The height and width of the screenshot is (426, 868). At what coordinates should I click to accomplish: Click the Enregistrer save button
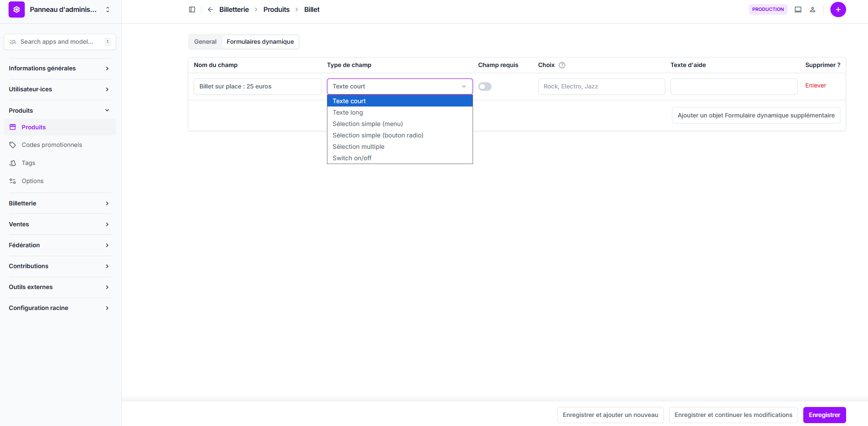(x=824, y=415)
